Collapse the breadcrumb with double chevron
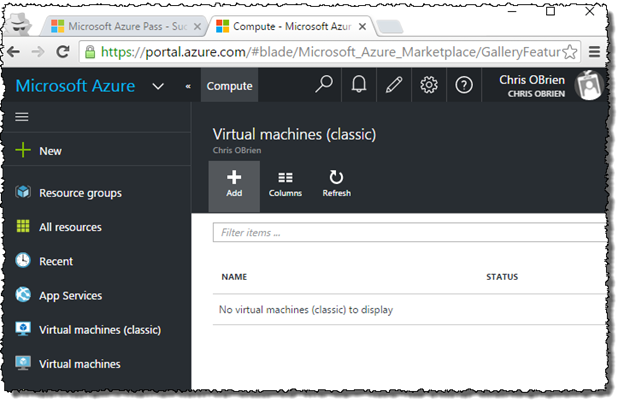 (x=188, y=86)
